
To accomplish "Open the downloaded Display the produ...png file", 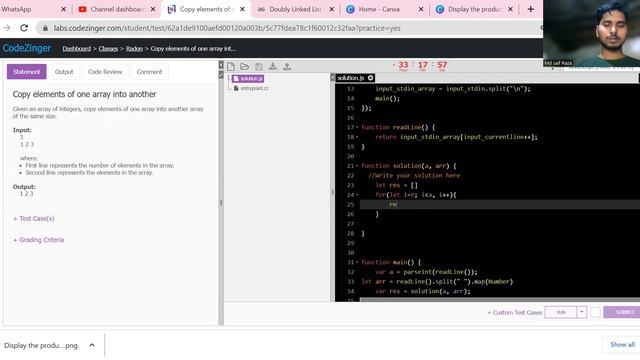I will [41, 345].
